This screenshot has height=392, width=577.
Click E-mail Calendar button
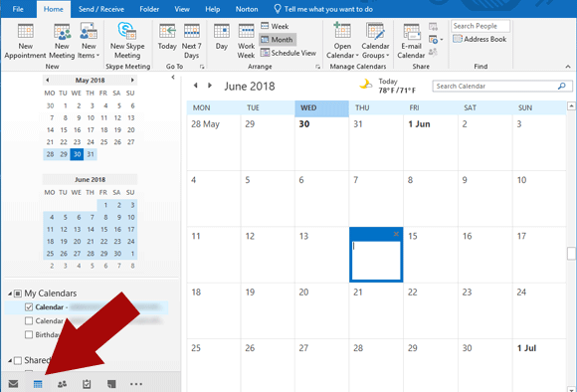click(x=411, y=41)
